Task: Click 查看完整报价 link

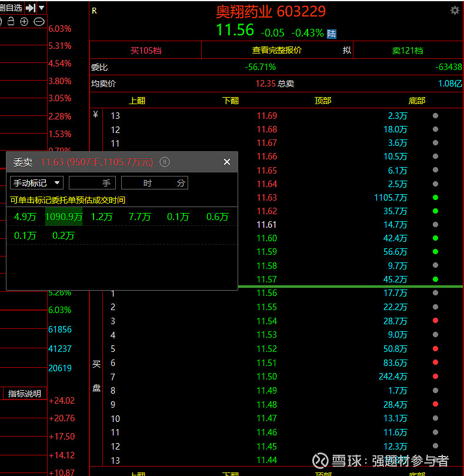Action: pyautogui.click(x=277, y=51)
